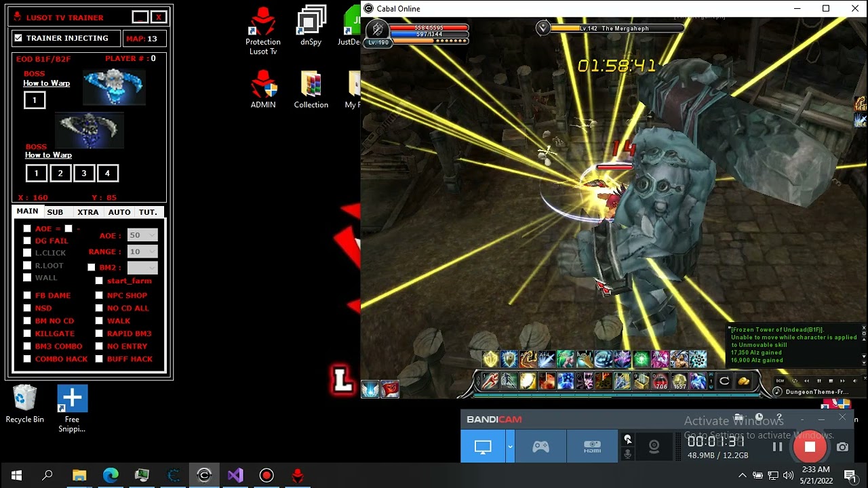Open Bandicam scheduled recording clock icon

[759, 418]
